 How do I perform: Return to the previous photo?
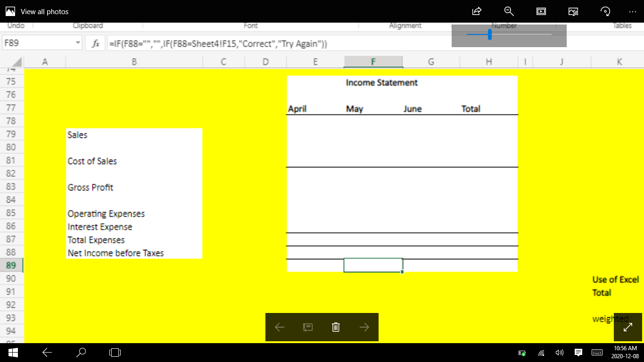[280, 327]
